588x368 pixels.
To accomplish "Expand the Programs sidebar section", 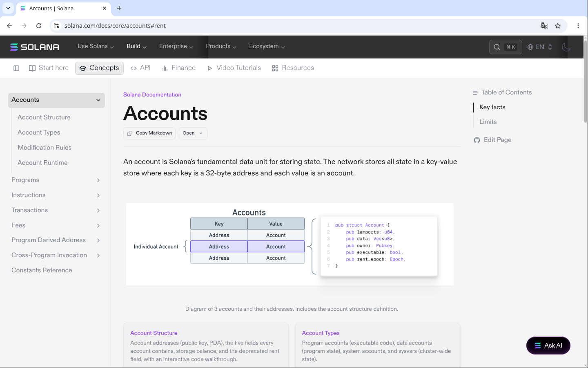I will point(56,180).
